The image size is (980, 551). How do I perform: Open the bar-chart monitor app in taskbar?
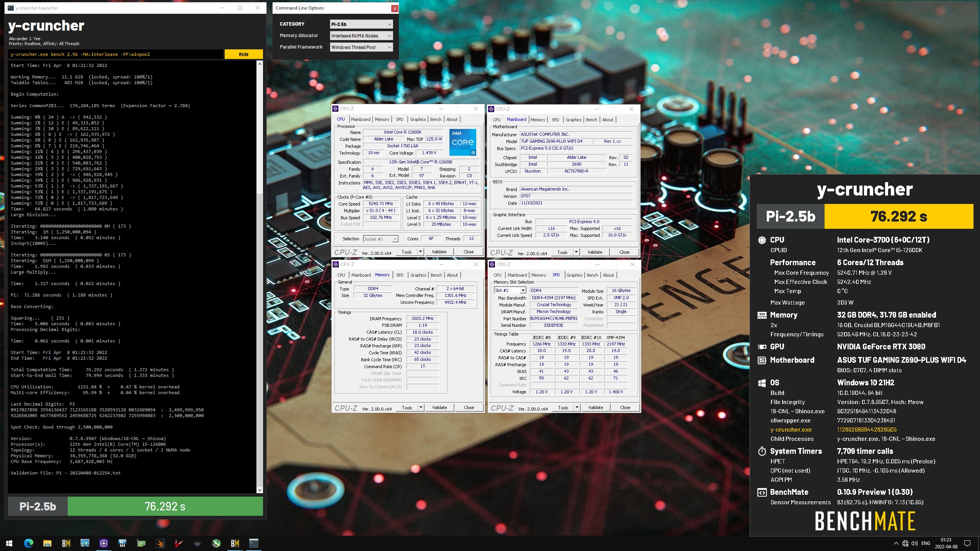tap(85, 543)
